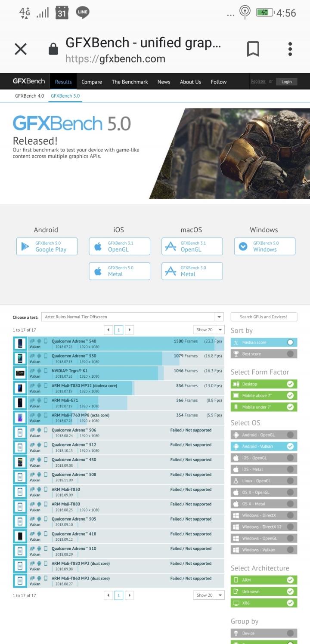The height and width of the screenshot is (644, 310).
Task: Click the Login button
Action: pyautogui.click(x=286, y=82)
